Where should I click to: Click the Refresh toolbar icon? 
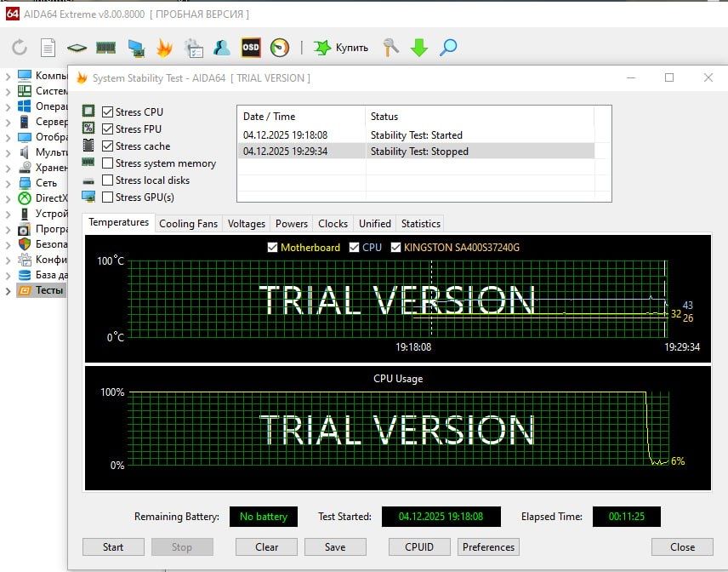coord(19,48)
